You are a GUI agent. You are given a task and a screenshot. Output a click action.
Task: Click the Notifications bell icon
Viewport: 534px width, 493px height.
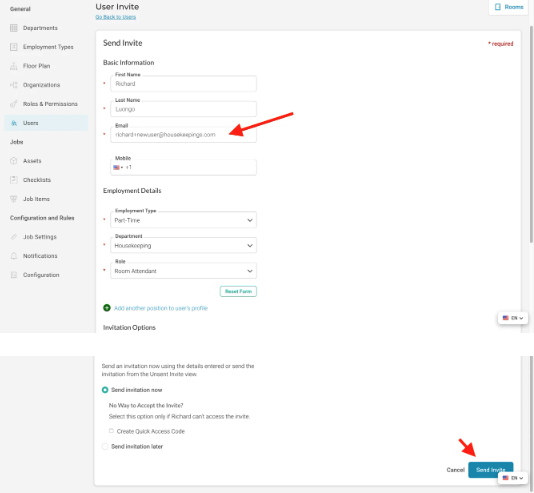pyautogui.click(x=14, y=256)
